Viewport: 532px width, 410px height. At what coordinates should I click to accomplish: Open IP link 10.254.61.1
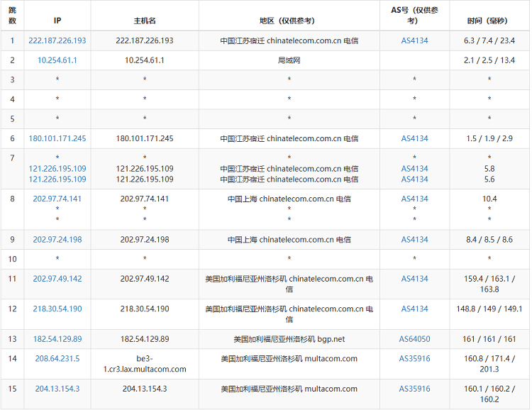(x=57, y=60)
